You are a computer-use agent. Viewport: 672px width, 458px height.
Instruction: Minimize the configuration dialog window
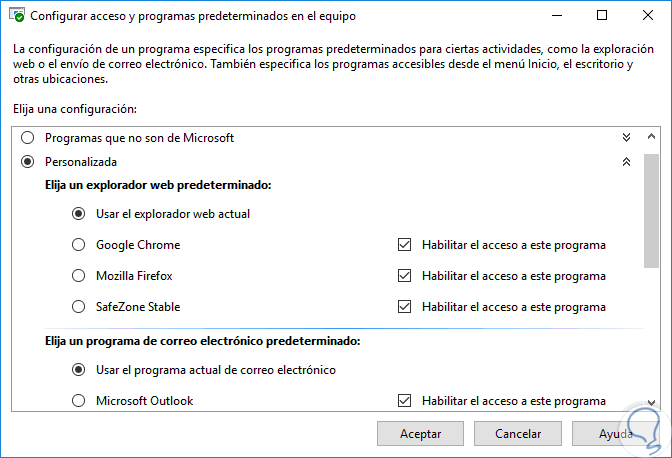pos(556,16)
